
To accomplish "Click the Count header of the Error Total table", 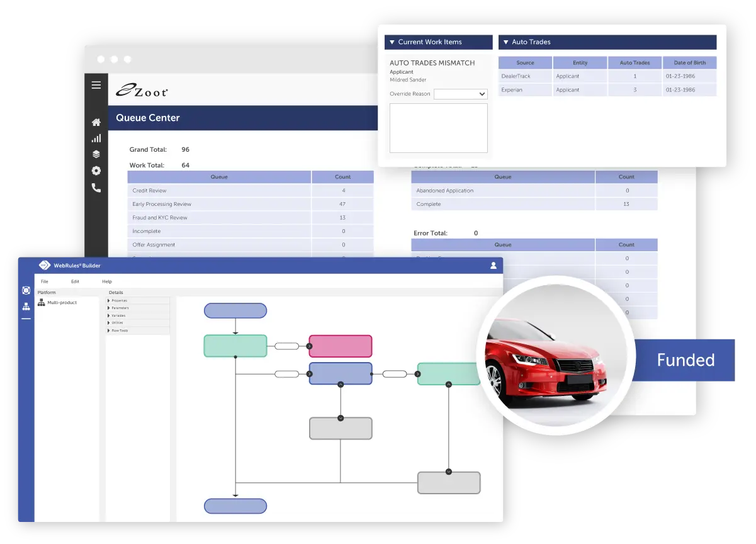I will pyautogui.click(x=626, y=245).
